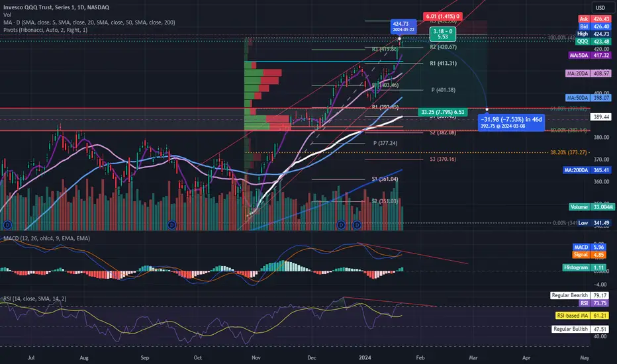Click the RSI 73.75 value label
Viewport: 617px width, 364px height.
point(594,303)
